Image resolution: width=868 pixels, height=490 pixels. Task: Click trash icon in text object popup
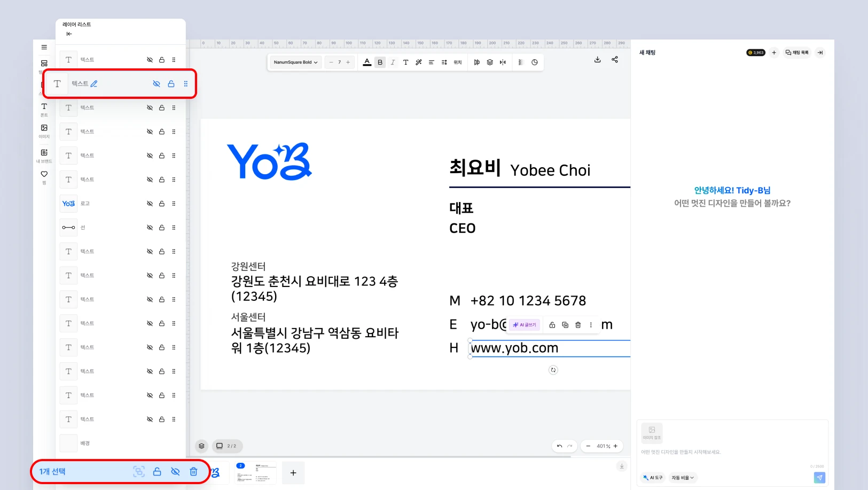578,325
